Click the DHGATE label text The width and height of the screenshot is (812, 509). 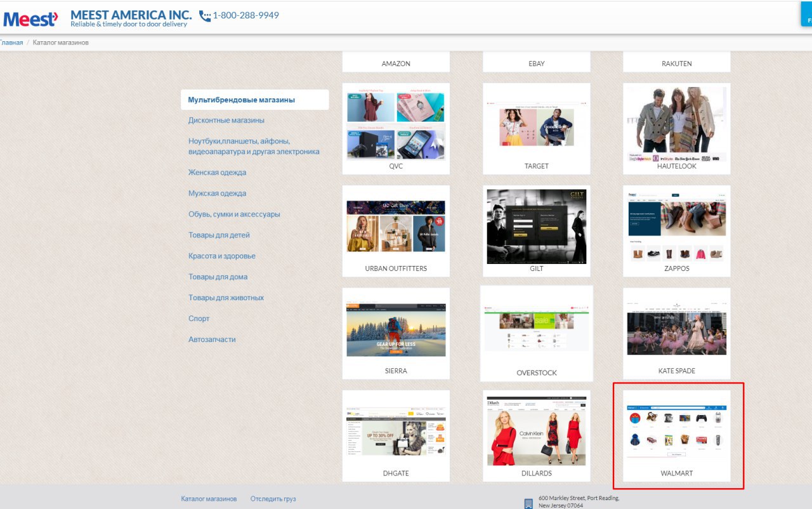[x=396, y=473]
